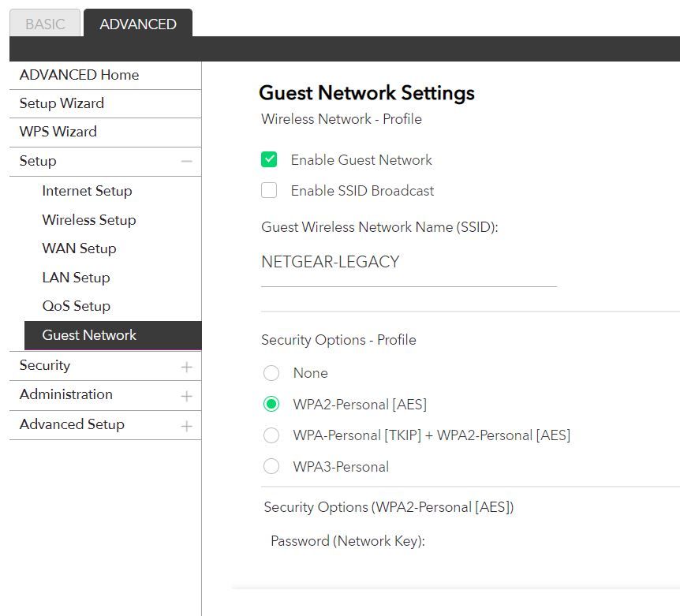The image size is (680, 616).
Task: Open the WPS Wizard
Action: tap(58, 132)
